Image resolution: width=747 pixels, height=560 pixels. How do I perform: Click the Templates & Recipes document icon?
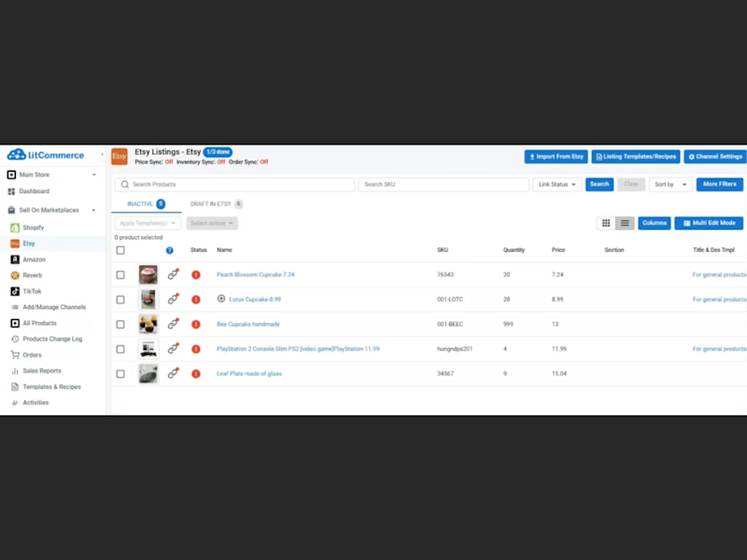[x=15, y=386]
